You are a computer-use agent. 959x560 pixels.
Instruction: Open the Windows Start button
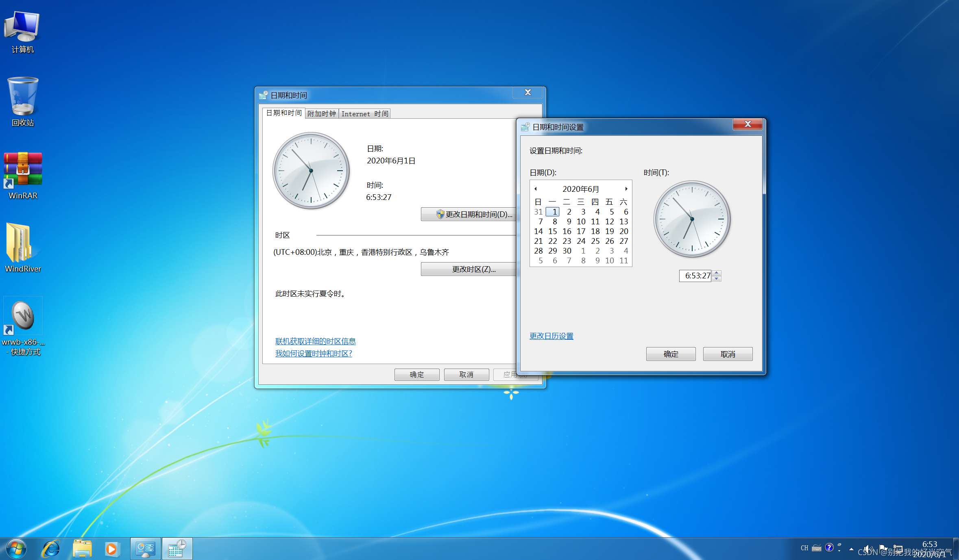pyautogui.click(x=16, y=549)
